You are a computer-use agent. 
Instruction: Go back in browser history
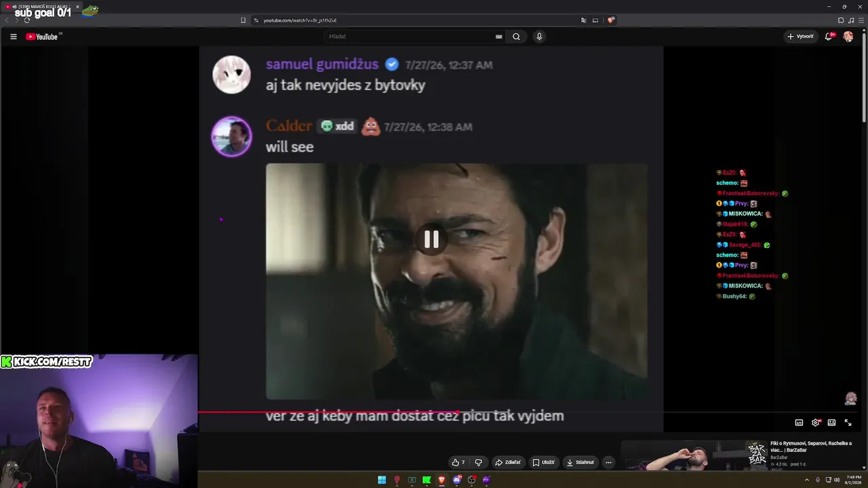7,20
